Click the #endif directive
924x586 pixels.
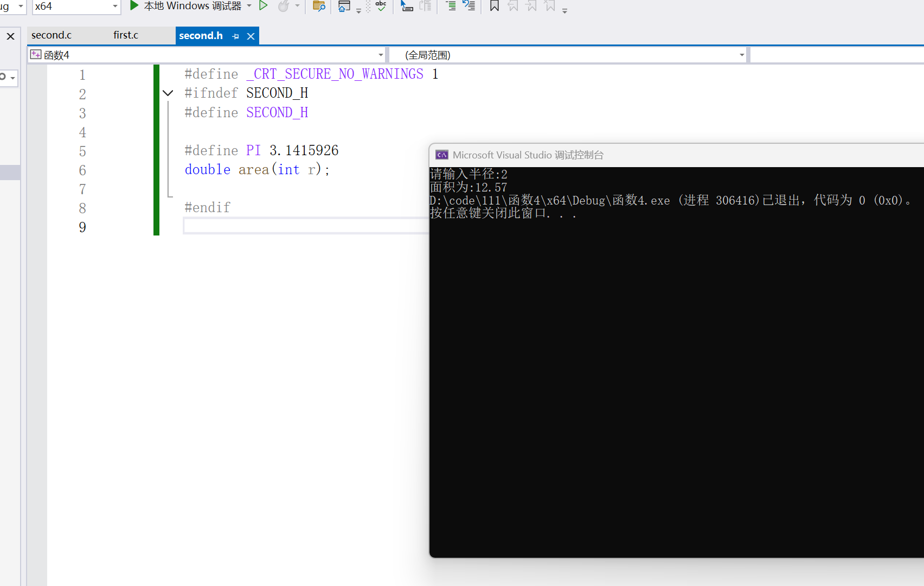pyautogui.click(x=207, y=207)
